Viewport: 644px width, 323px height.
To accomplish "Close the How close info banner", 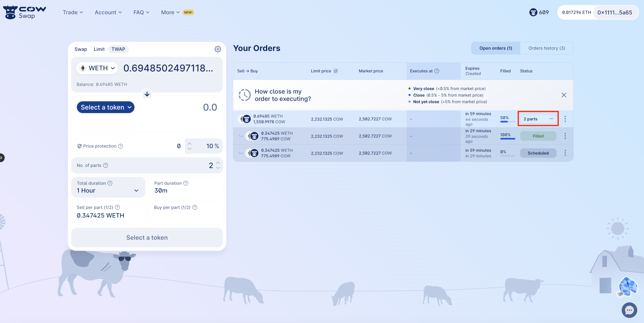I will click(564, 95).
